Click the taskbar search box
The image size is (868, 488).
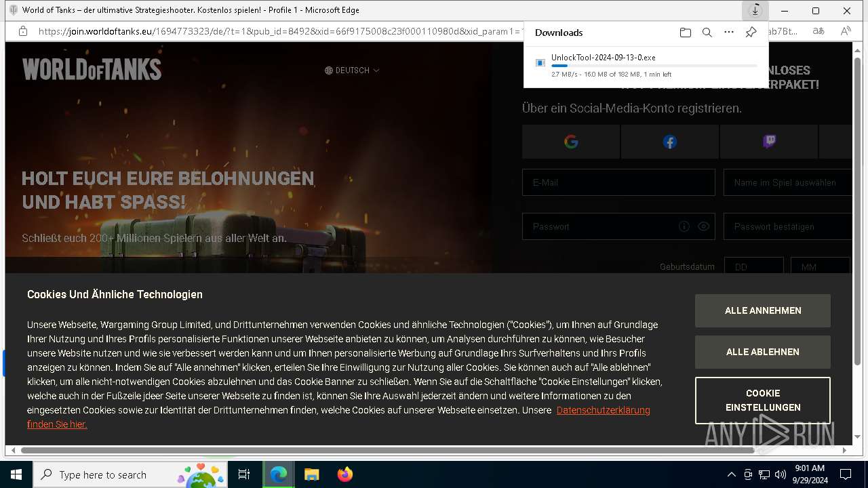click(x=131, y=474)
